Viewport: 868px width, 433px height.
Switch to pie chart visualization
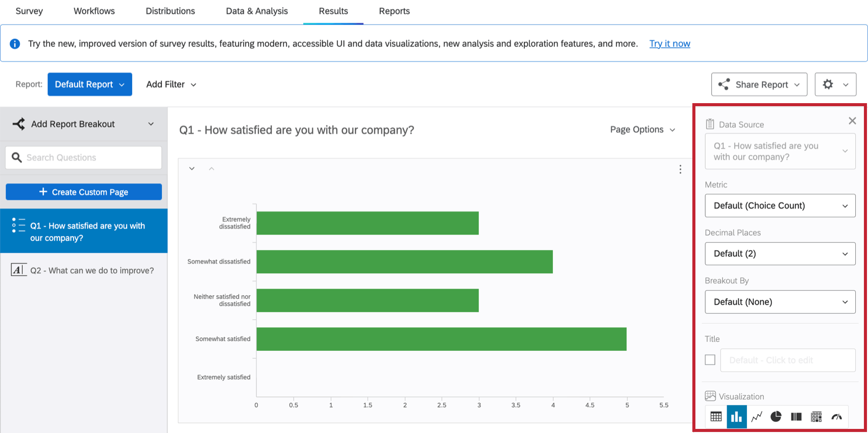pos(776,417)
